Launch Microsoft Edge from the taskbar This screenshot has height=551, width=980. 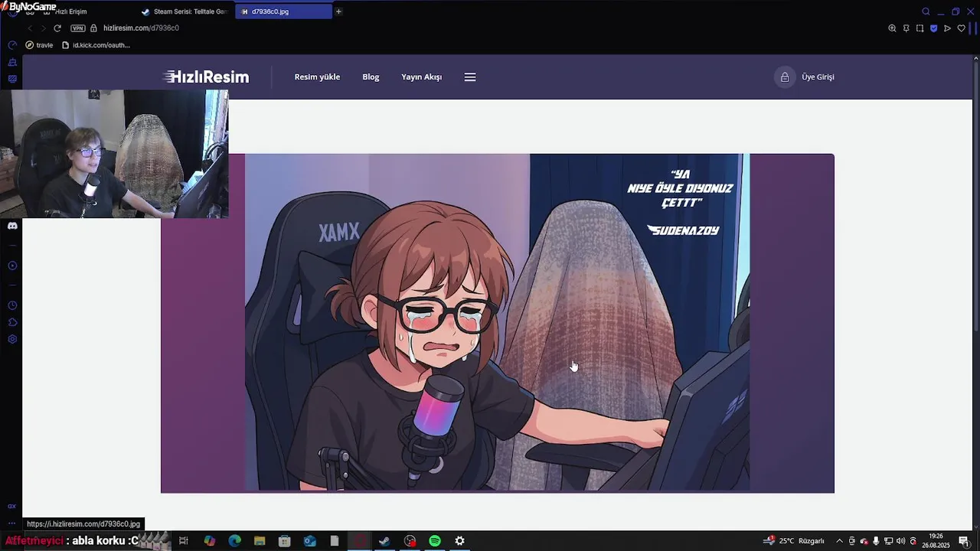[x=235, y=541]
